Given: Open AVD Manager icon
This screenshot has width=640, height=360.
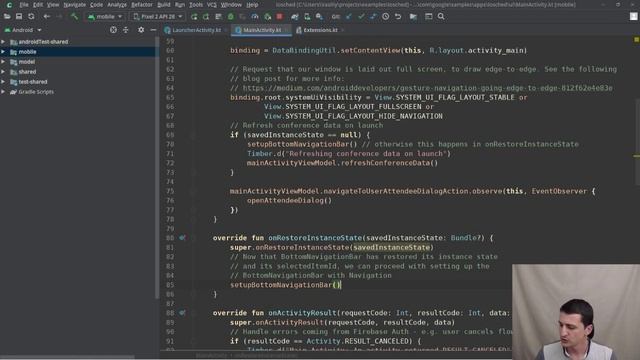Looking at the screenshot, I should (307, 17).
